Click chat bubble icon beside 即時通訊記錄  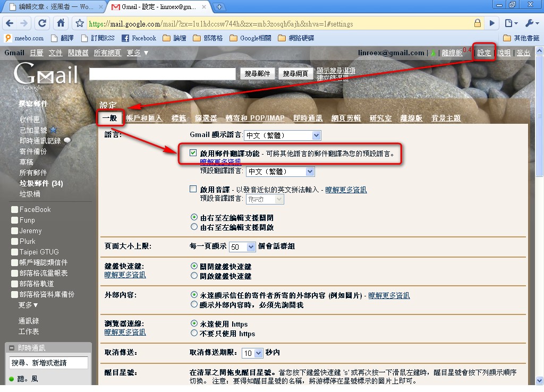(x=67, y=141)
